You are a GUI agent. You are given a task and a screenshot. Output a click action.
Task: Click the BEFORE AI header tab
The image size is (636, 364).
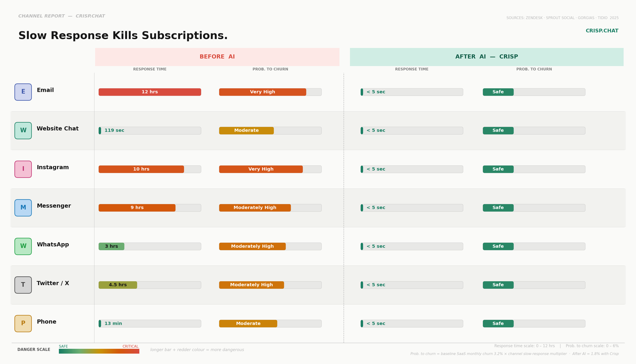(x=217, y=57)
